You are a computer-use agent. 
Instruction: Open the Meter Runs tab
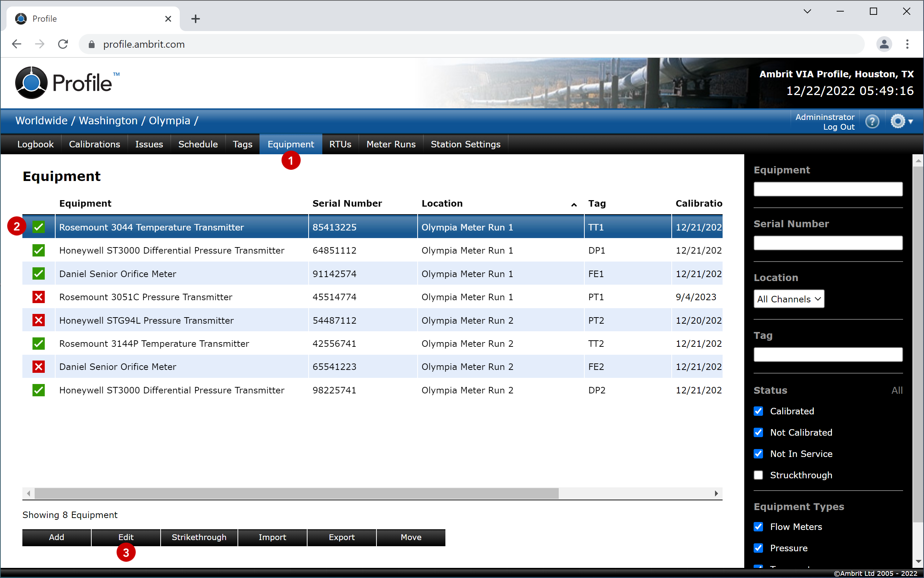(391, 144)
